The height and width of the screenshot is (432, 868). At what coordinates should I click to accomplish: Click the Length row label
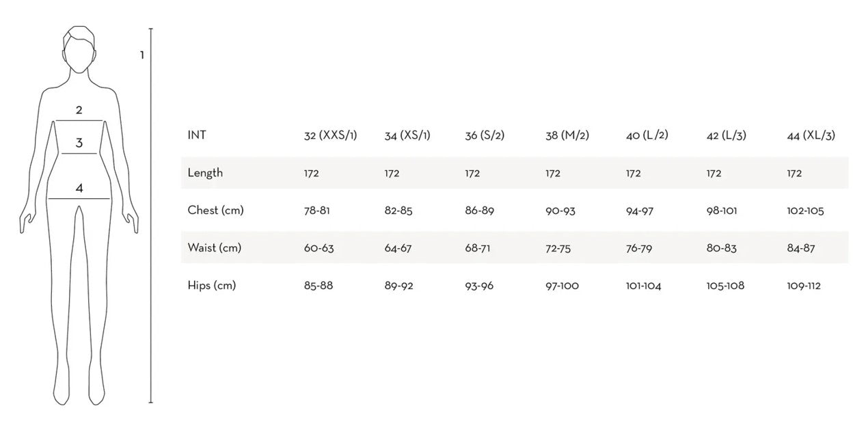(205, 173)
